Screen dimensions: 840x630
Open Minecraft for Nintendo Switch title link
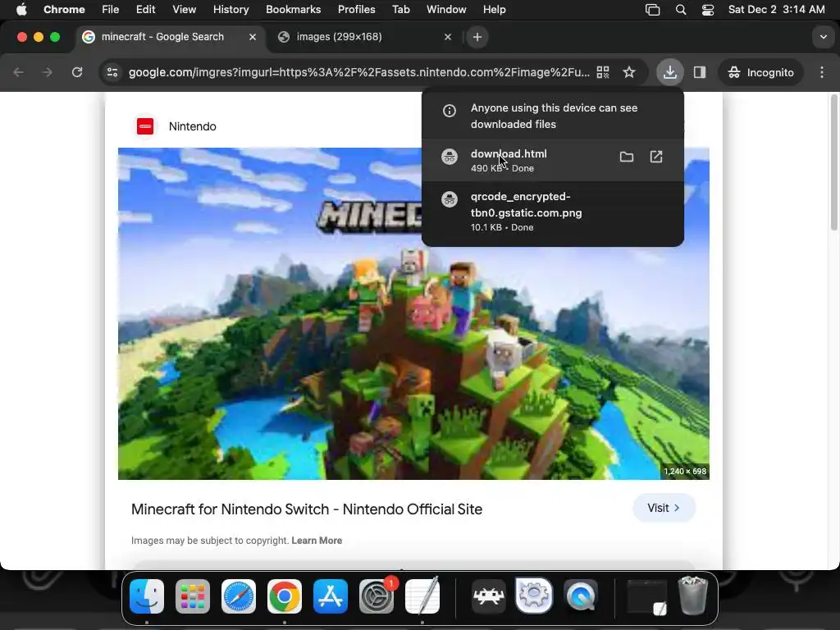(307, 509)
